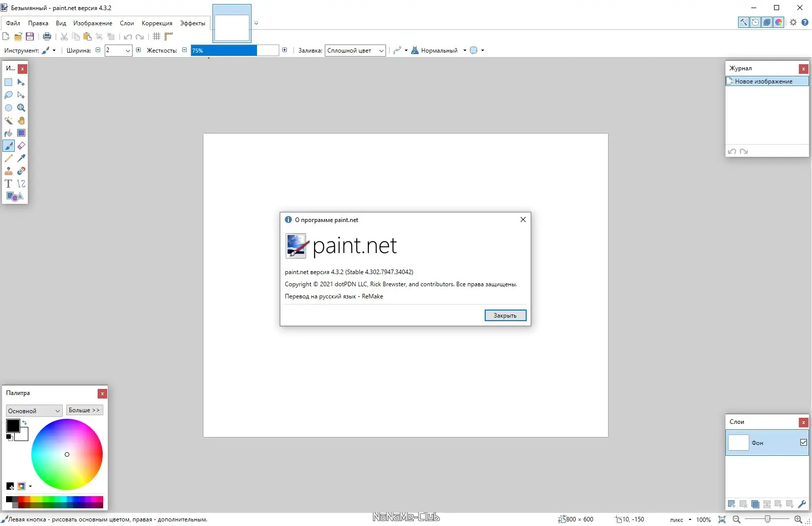The width and height of the screenshot is (812, 526).
Task: Select the Rectangle Select tool
Action: click(x=9, y=82)
